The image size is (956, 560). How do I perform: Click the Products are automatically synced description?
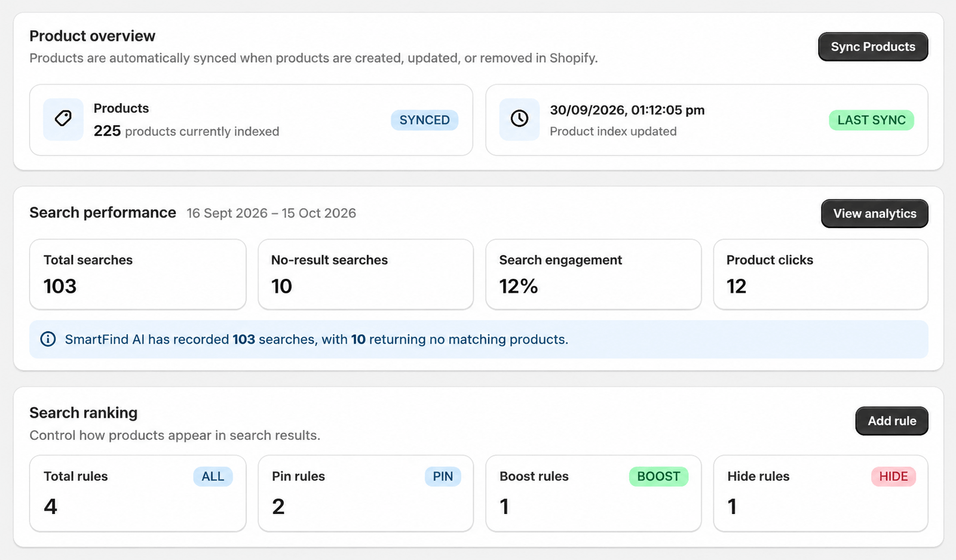pos(314,58)
